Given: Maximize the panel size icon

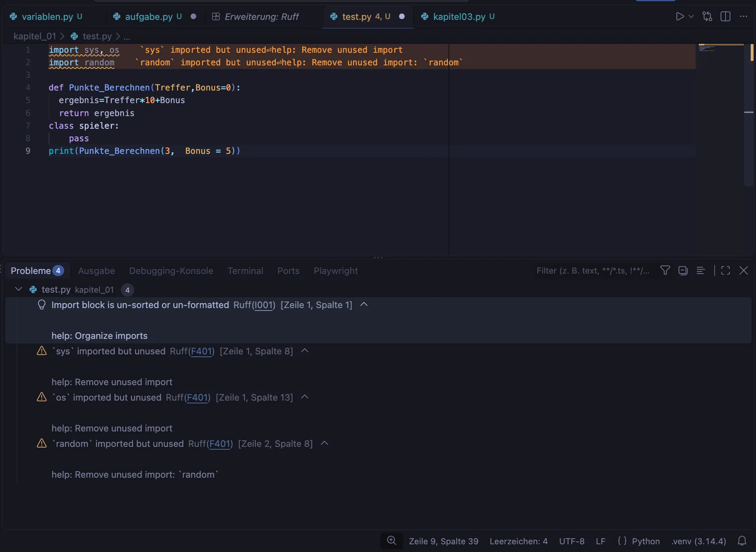Looking at the screenshot, I should (x=726, y=270).
